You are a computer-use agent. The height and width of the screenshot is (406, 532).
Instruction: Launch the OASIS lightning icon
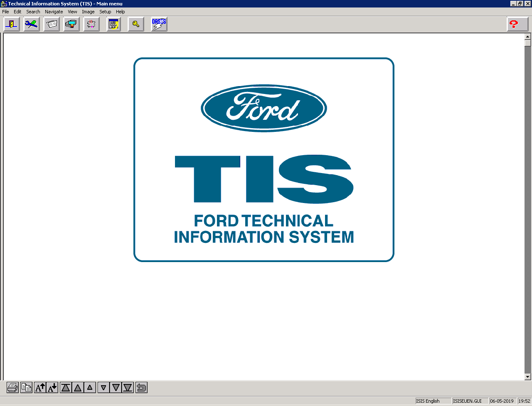159,24
